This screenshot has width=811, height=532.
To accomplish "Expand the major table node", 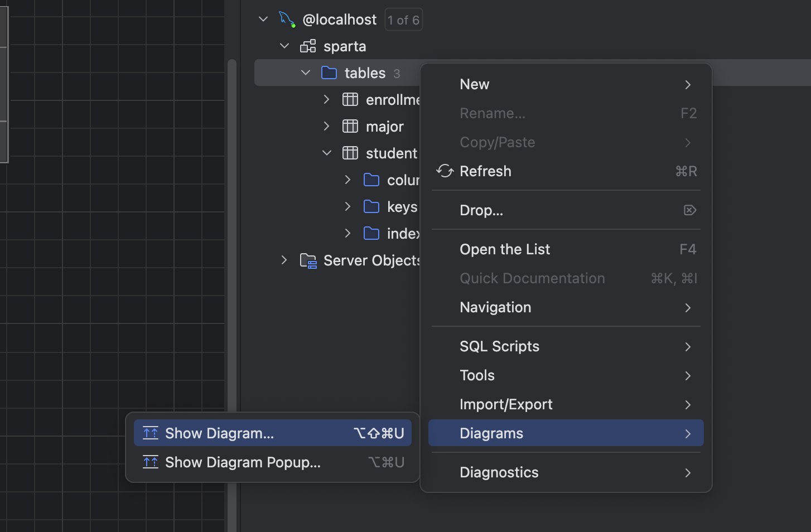I will coord(327,127).
